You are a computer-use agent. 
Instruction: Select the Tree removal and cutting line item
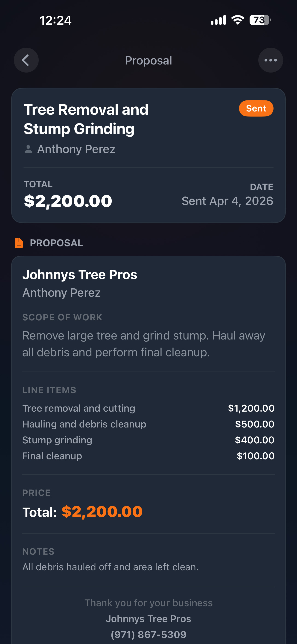click(79, 408)
